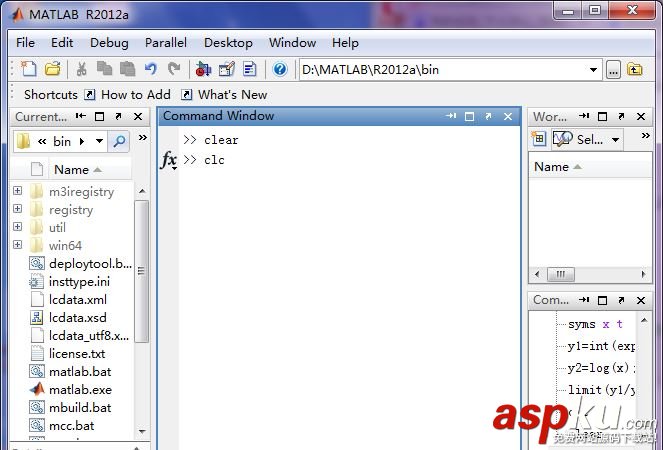Open the Edit menu

coord(62,43)
